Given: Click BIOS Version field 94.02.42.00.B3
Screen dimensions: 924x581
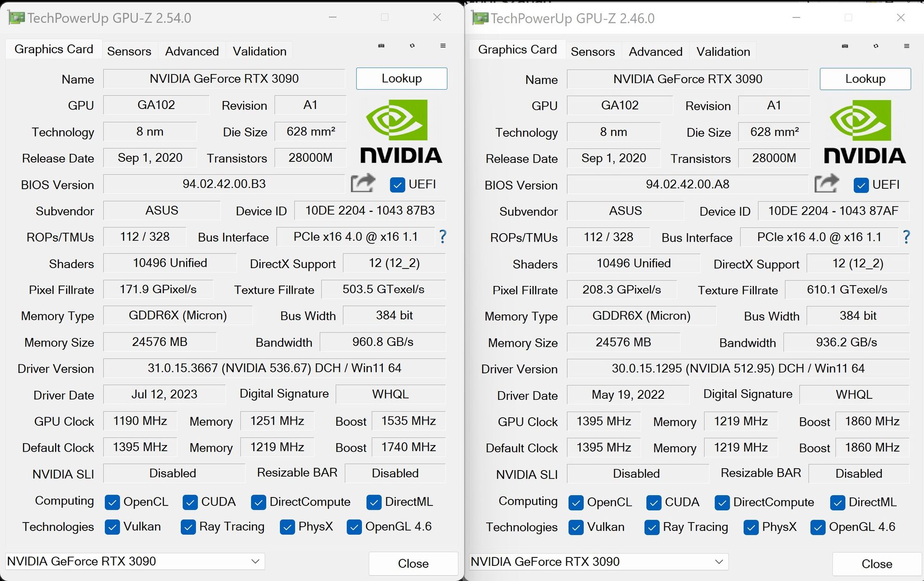Looking at the screenshot, I should pos(224,184).
